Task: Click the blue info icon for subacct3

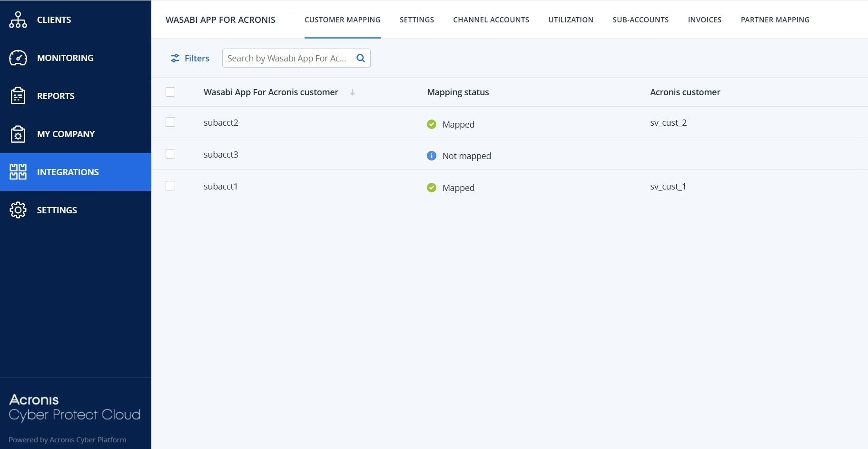Action: tap(432, 156)
